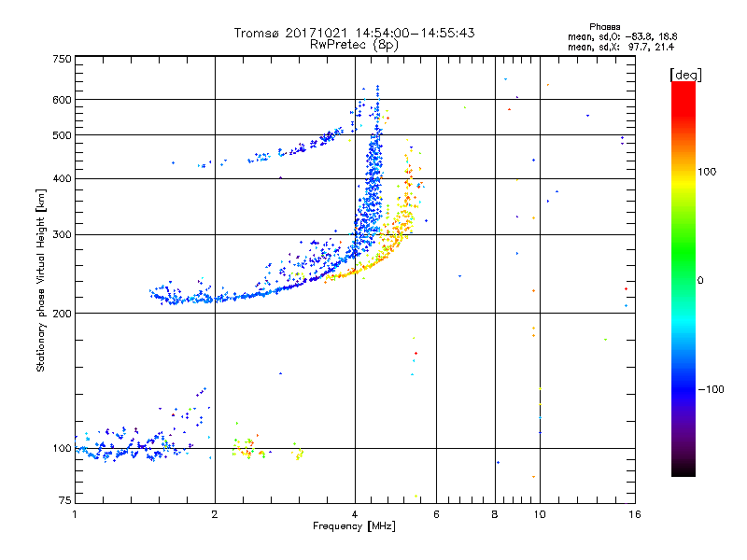Click the "[deg]" label above the color bar
The height and width of the screenshot is (560, 747).
pos(685,75)
